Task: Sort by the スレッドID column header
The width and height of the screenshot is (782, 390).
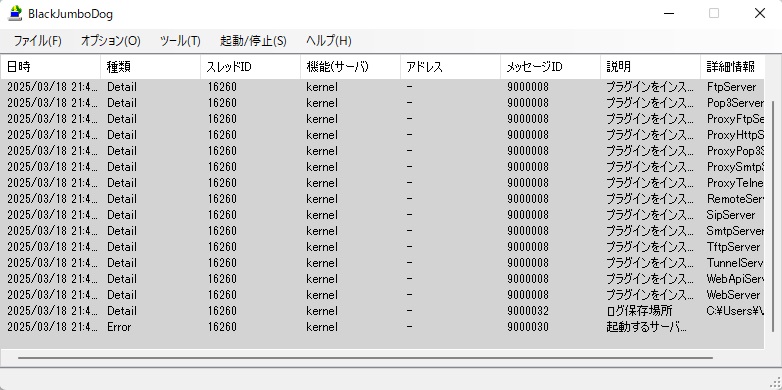Action: pos(250,66)
